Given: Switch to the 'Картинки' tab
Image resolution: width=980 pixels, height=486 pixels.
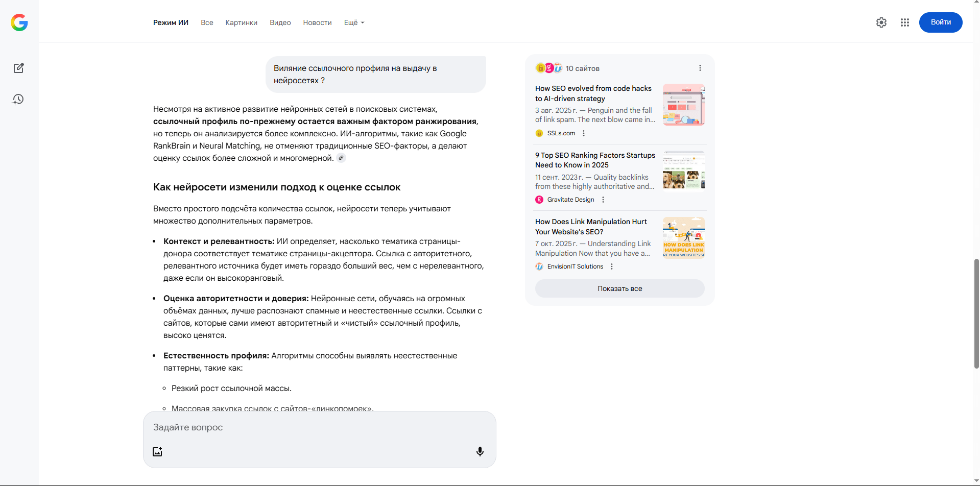Looking at the screenshot, I should point(241,22).
